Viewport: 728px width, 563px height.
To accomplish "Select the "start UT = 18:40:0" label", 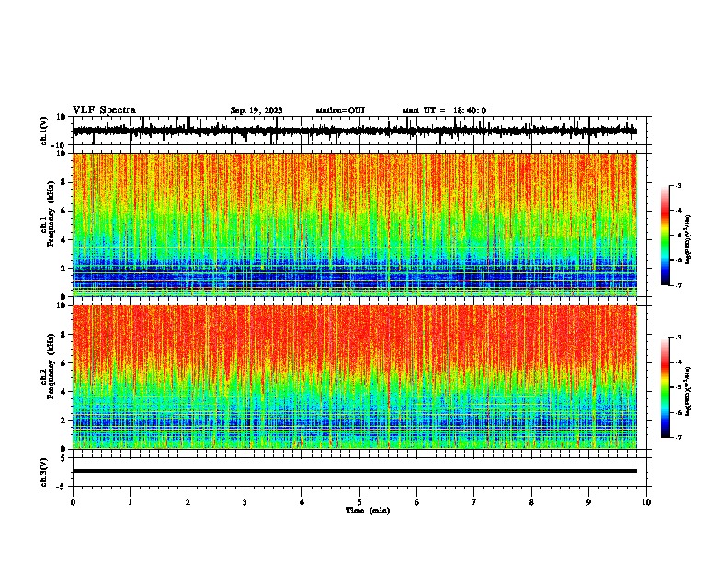I will point(444,110).
